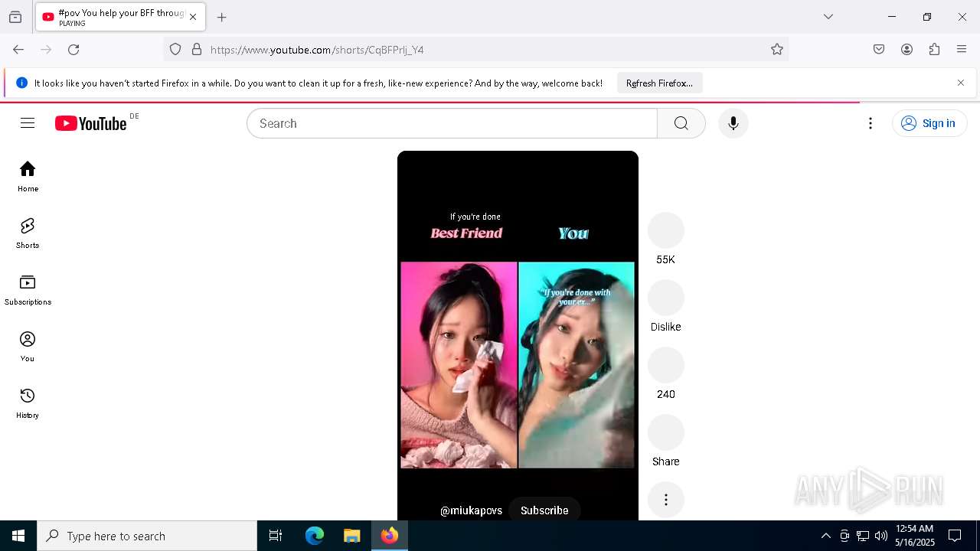Open the network status tray icon
Image resolution: width=980 pixels, height=551 pixels.
point(863,536)
